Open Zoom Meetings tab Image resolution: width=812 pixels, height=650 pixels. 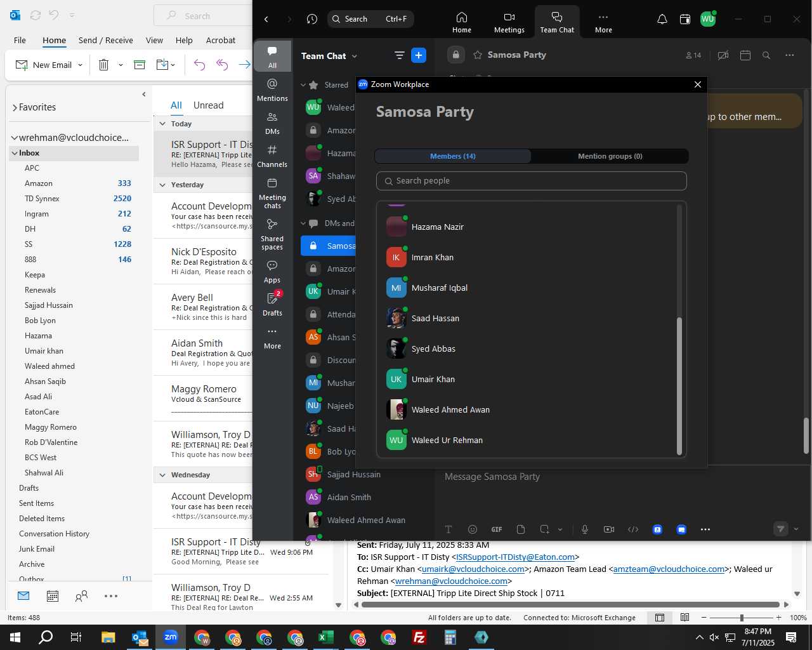point(509,23)
